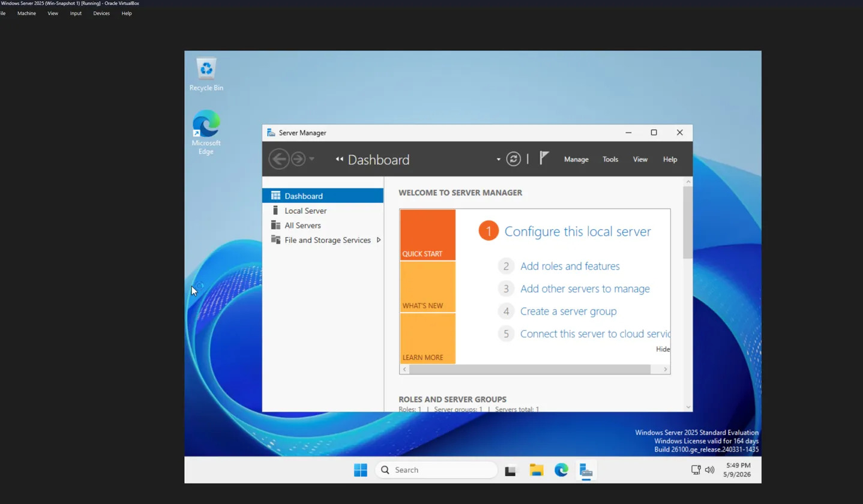Image resolution: width=863 pixels, height=504 pixels.
Task: Open the VirtualBox View menu
Action: (53, 13)
